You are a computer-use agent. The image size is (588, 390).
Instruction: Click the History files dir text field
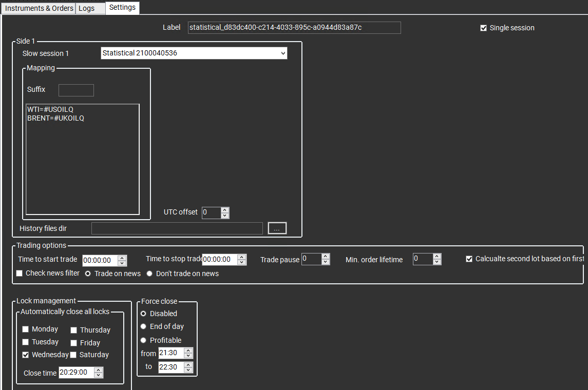coord(177,228)
